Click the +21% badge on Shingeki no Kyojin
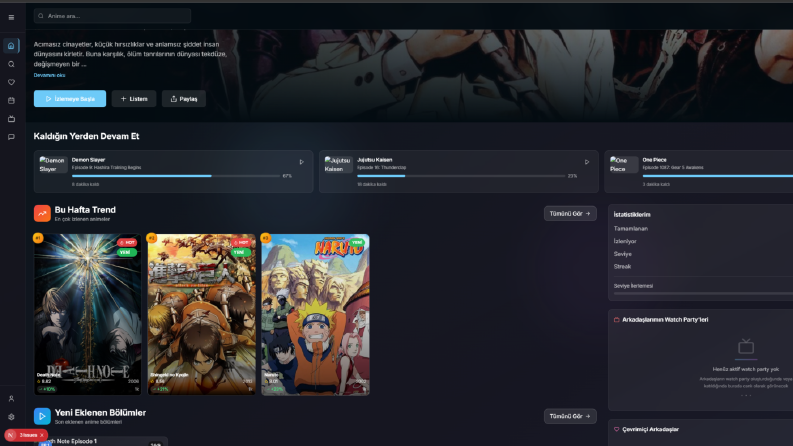793x446 pixels. pos(161,389)
